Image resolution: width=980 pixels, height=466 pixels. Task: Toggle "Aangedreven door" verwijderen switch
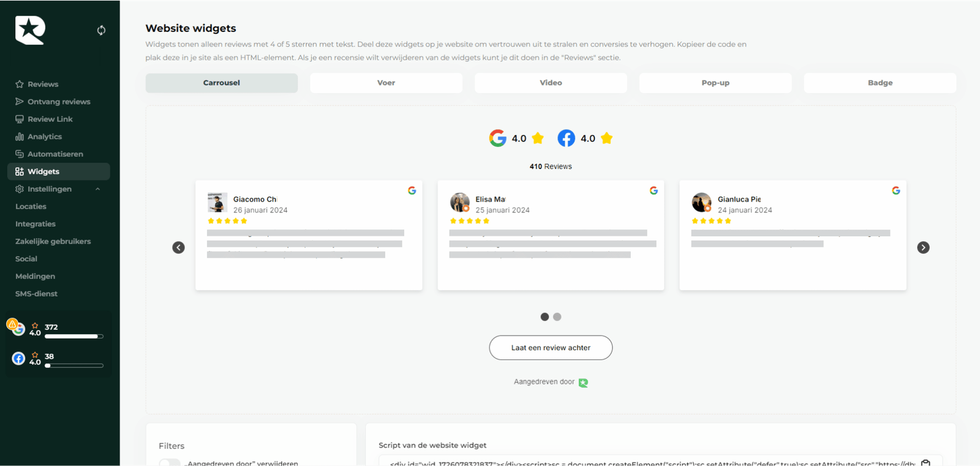(170, 462)
